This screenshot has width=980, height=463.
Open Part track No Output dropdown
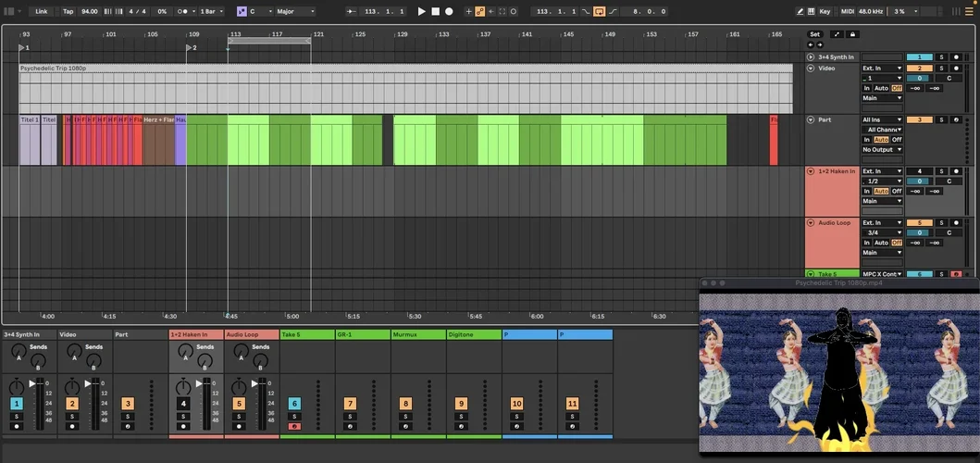(882, 149)
